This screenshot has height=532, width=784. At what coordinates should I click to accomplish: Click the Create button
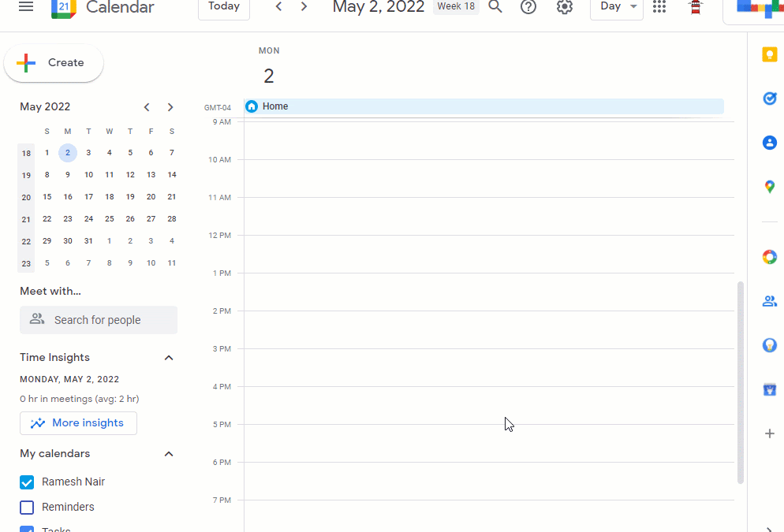pos(54,63)
